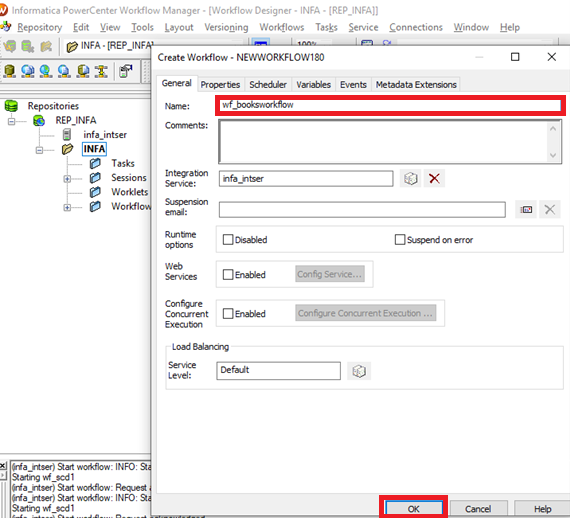
Task: Collapse the REP_INFA repository node
Action: coord(12,121)
